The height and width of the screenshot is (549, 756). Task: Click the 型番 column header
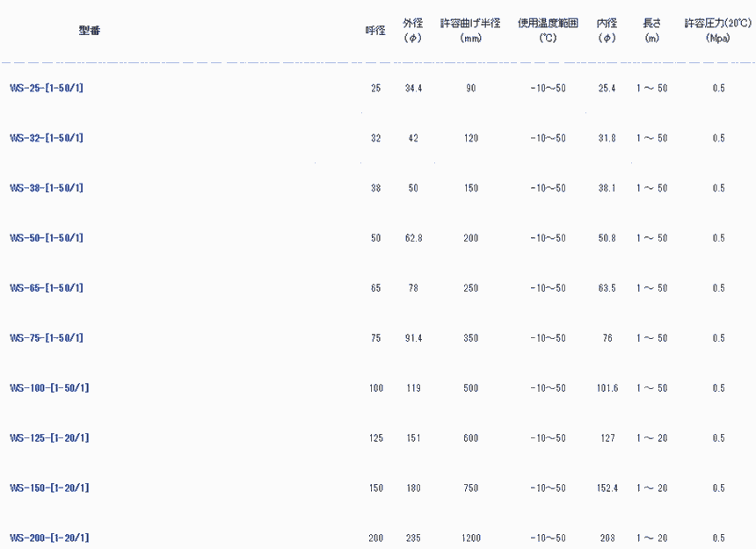89,30
